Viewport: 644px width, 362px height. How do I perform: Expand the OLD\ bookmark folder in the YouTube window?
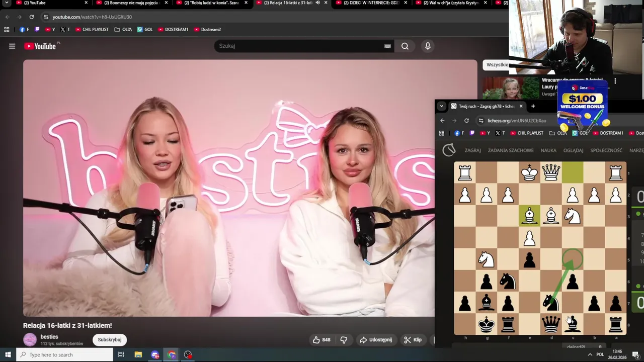click(123, 30)
